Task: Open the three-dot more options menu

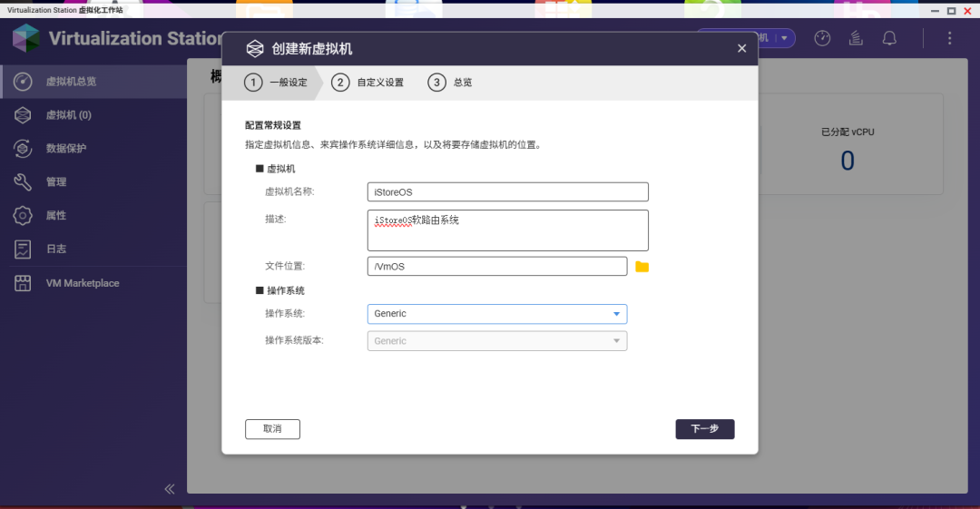Action: [949, 38]
